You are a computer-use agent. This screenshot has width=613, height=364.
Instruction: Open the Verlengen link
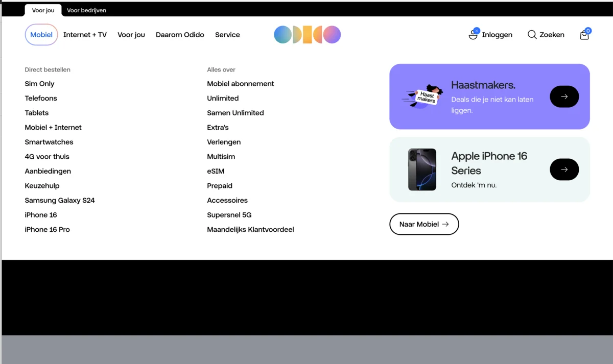[224, 142]
